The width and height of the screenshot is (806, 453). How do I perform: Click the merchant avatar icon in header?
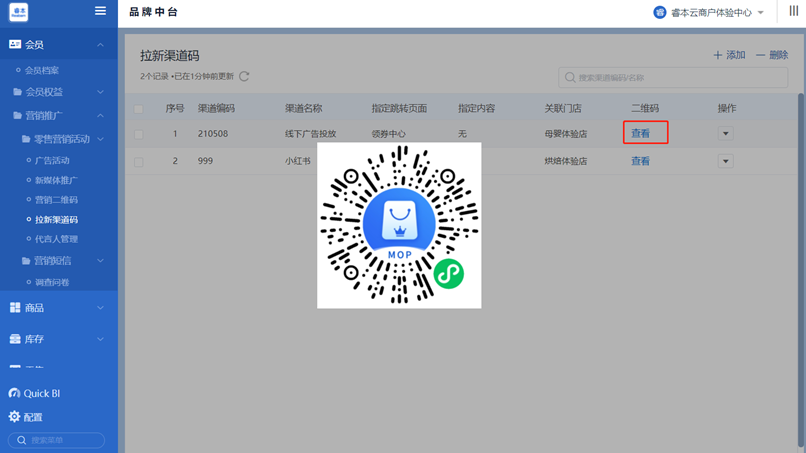660,12
